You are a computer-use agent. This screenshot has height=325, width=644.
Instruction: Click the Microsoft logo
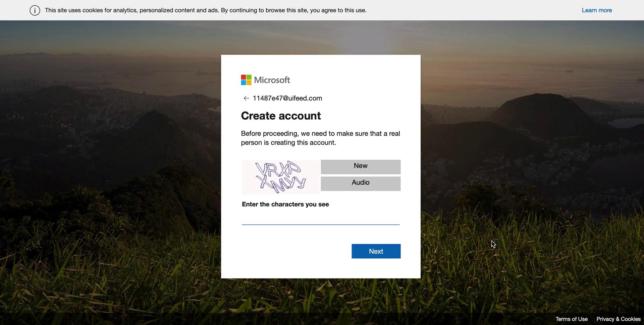coord(265,80)
